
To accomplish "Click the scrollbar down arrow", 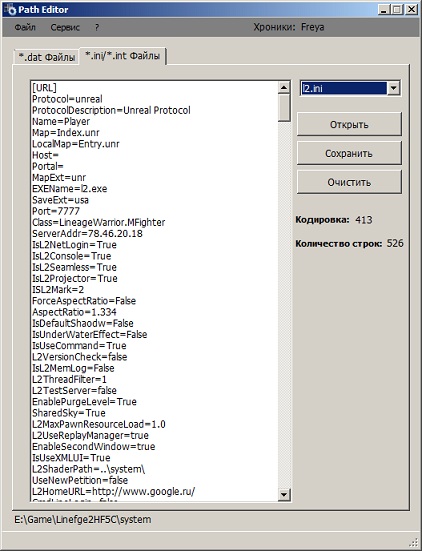I will click(x=284, y=494).
